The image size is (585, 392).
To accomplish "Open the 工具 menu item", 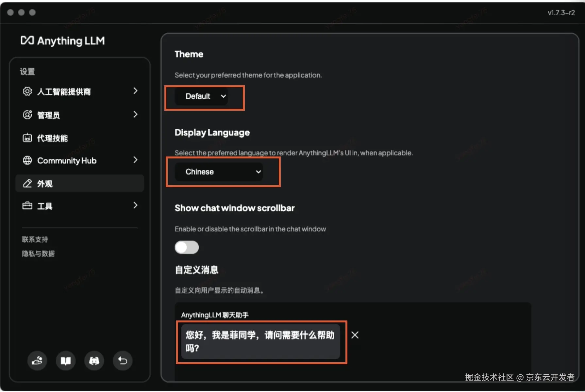I will (80, 206).
